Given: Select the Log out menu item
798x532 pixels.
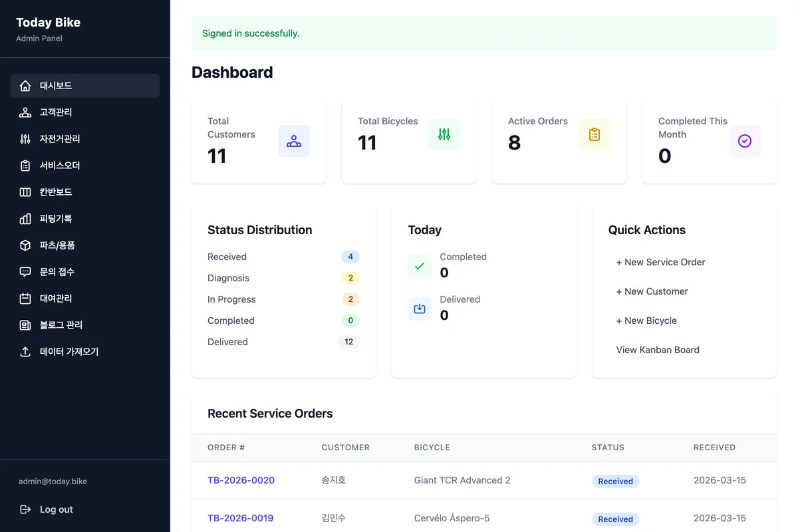Looking at the screenshot, I should (56, 509).
